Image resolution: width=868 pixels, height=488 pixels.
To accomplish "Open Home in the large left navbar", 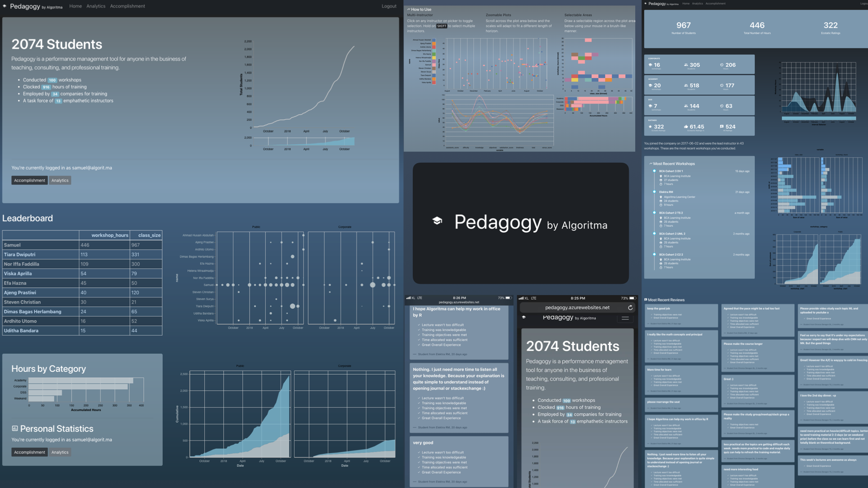I will click(75, 6).
